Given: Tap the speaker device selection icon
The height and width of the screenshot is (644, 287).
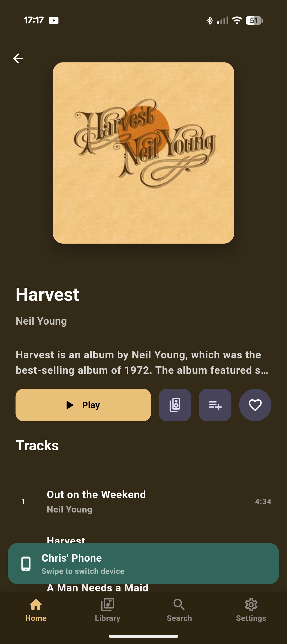Looking at the screenshot, I should (175, 405).
